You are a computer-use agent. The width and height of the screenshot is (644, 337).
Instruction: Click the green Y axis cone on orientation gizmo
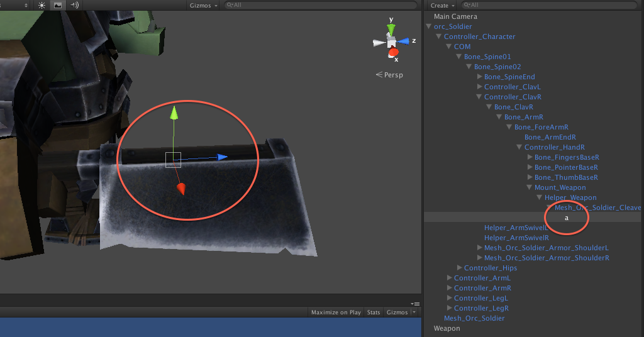click(x=391, y=27)
